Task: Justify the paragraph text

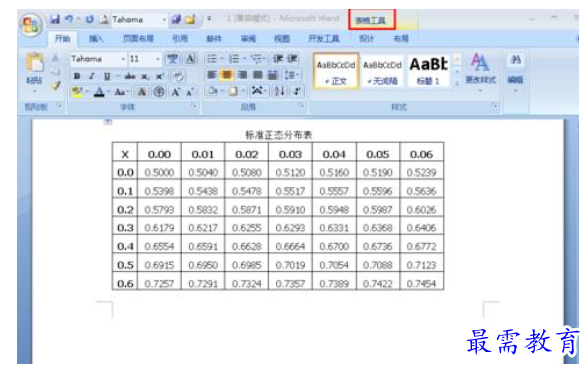Action: click(x=258, y=75)
